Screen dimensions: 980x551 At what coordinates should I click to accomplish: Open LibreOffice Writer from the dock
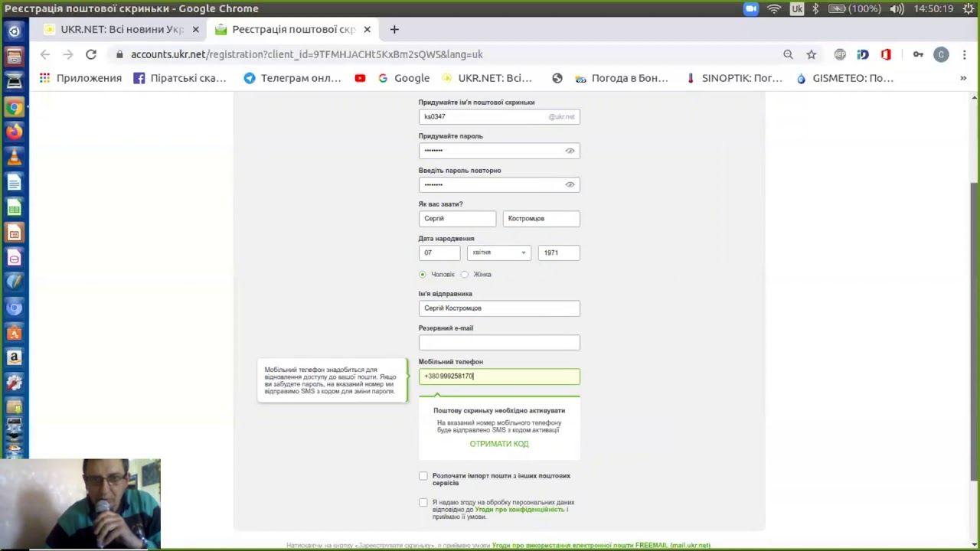click(14, 182)
